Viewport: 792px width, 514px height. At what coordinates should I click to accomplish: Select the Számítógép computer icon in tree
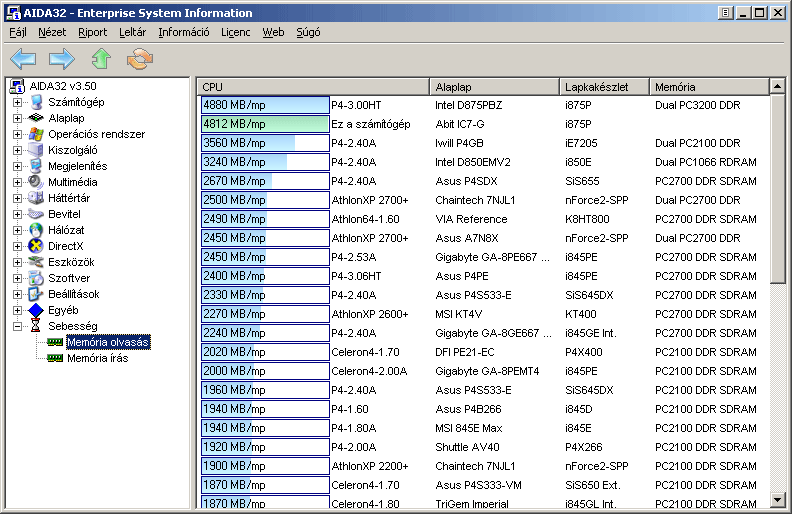(x=36, y=102)
